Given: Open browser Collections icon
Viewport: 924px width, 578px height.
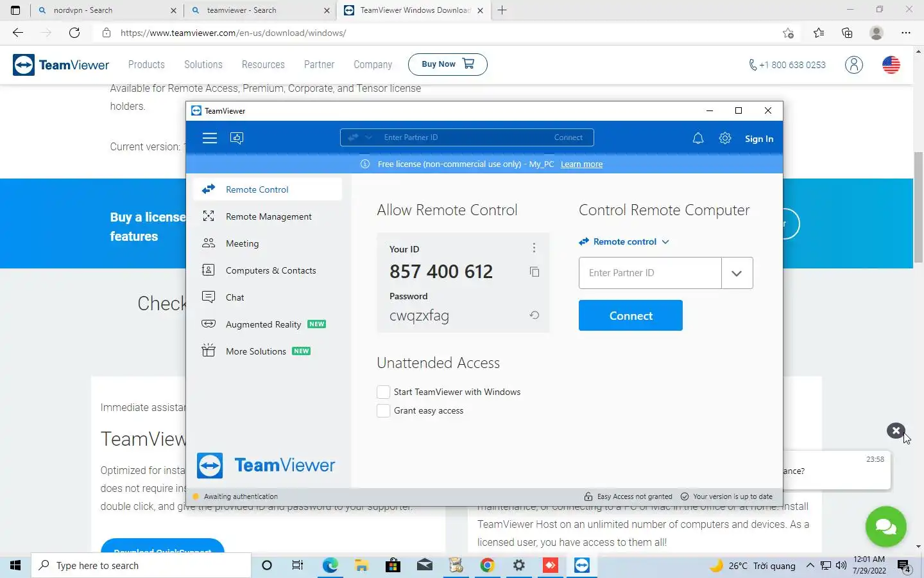Looking at the screenshot, I should click(x=847, y=33).
